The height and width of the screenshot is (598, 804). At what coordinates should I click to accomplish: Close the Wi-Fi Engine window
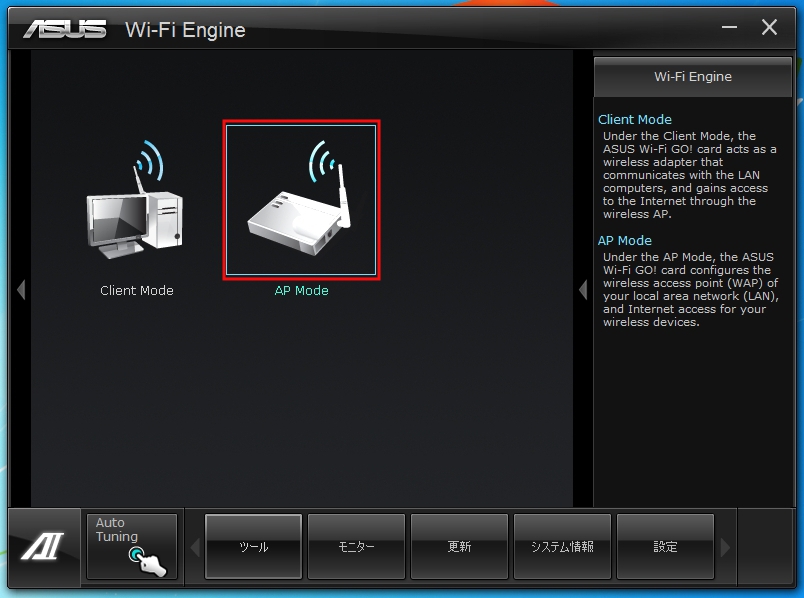point(769,27)
